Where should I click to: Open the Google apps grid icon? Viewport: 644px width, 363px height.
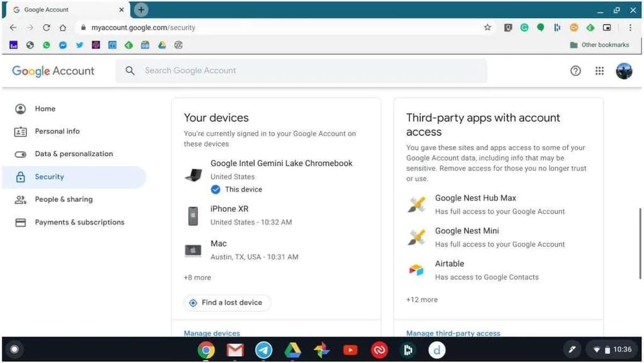pos(599,71)
